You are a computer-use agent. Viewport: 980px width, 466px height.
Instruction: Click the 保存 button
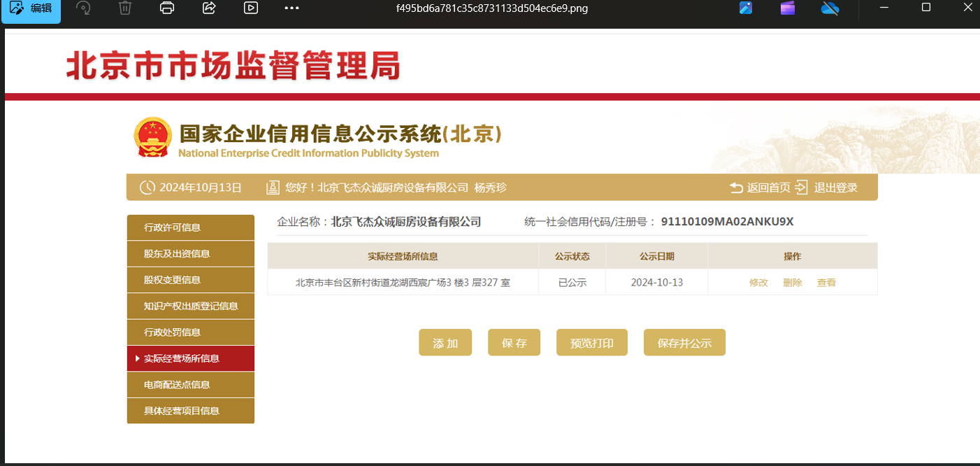click(x=514, y=343)
